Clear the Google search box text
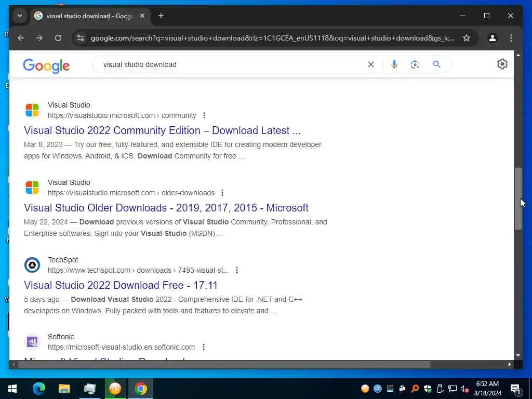532x399 pixels. [371, 64]
